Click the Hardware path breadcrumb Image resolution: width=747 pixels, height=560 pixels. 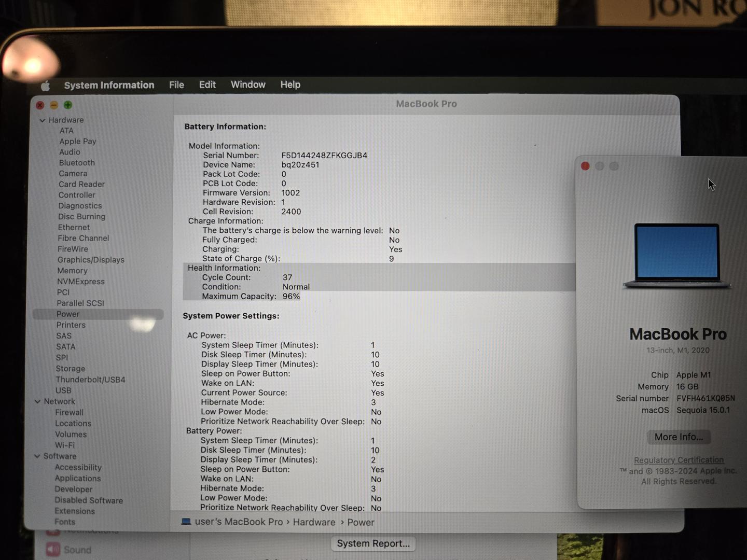coord(314,522)
